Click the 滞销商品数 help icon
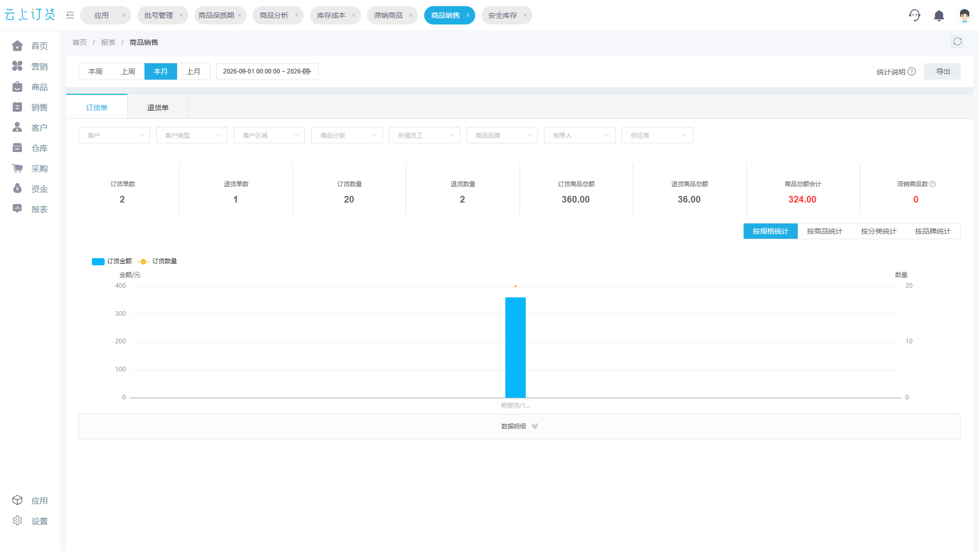Image resolution: width=980 pixels, height=551 pixels. click(x=933, y=184)
